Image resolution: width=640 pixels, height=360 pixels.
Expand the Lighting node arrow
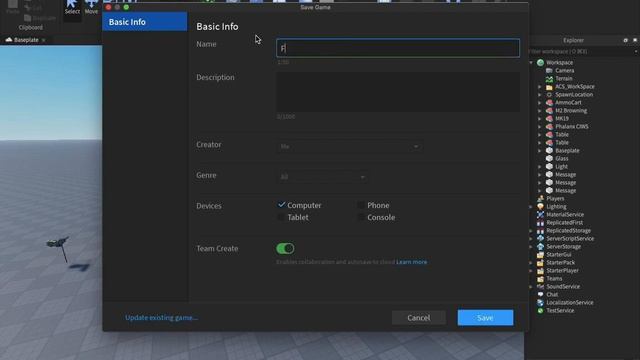click(531, 207)
